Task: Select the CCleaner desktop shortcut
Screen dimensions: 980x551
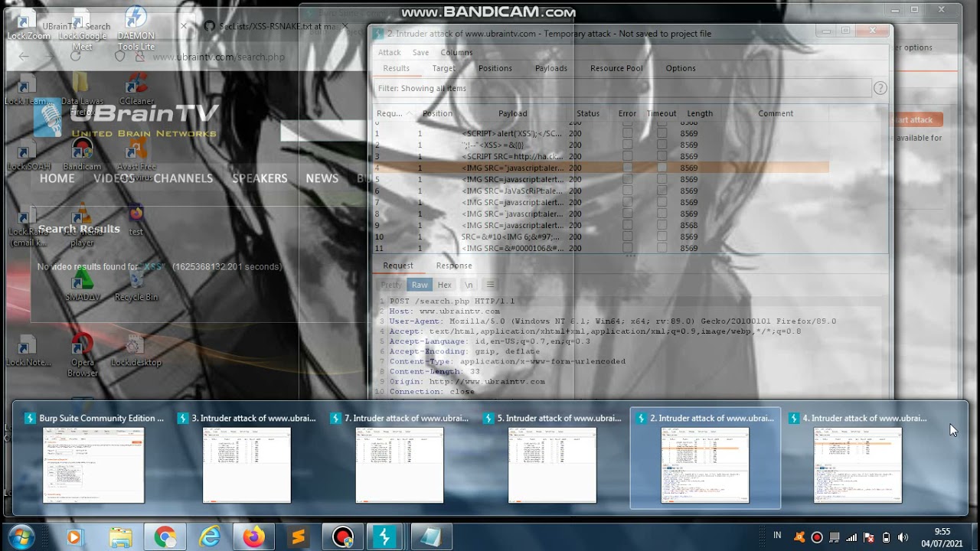Action: tap(136, 90)
